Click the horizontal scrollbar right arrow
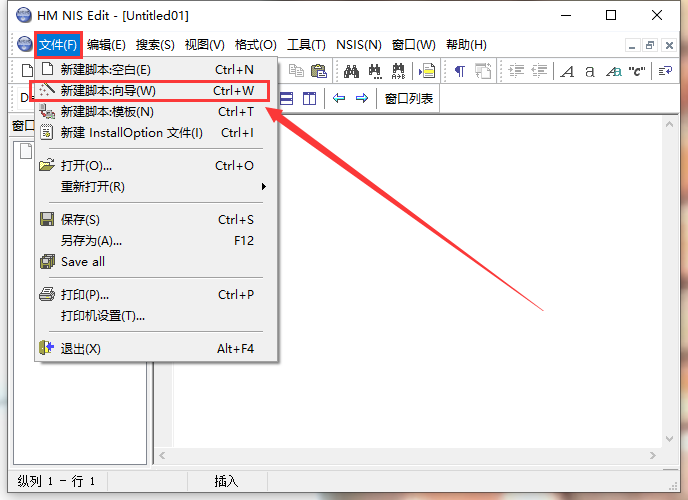Screen dimensions: 688x500 click(x=653, y=455)
